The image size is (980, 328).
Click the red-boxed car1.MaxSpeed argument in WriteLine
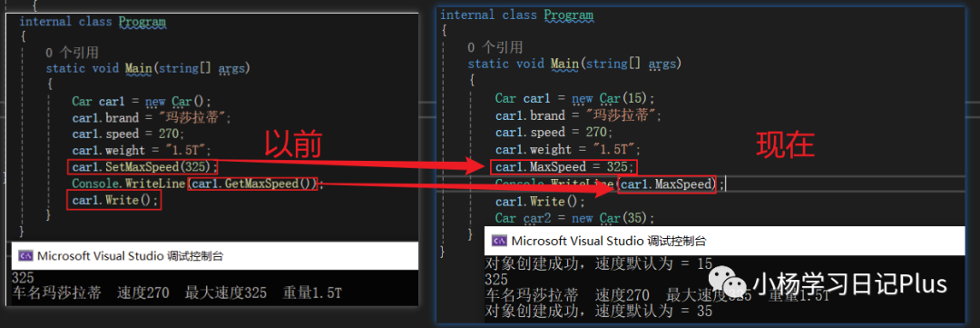pyautogui.click(x=667, y=184)
